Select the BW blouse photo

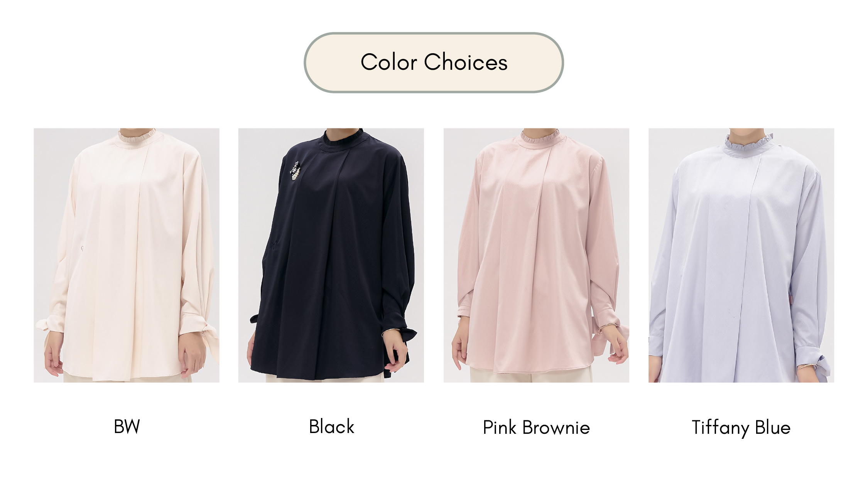[127, 255]
